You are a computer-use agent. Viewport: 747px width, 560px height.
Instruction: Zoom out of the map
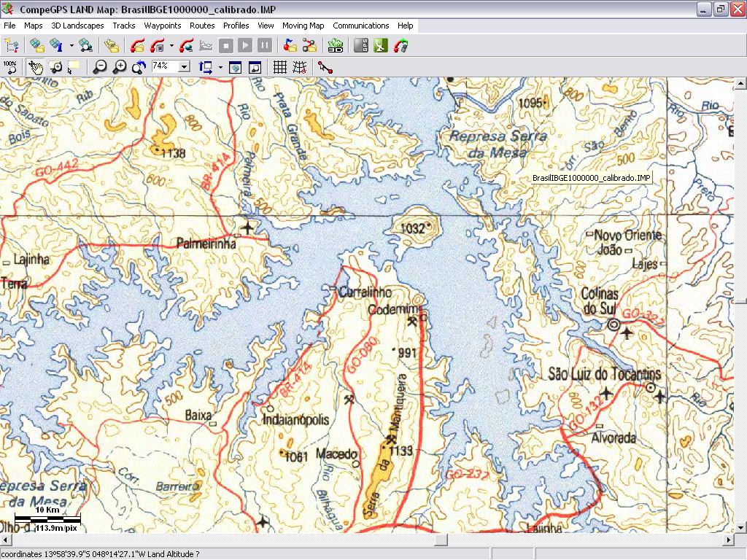tap(99, 67)
